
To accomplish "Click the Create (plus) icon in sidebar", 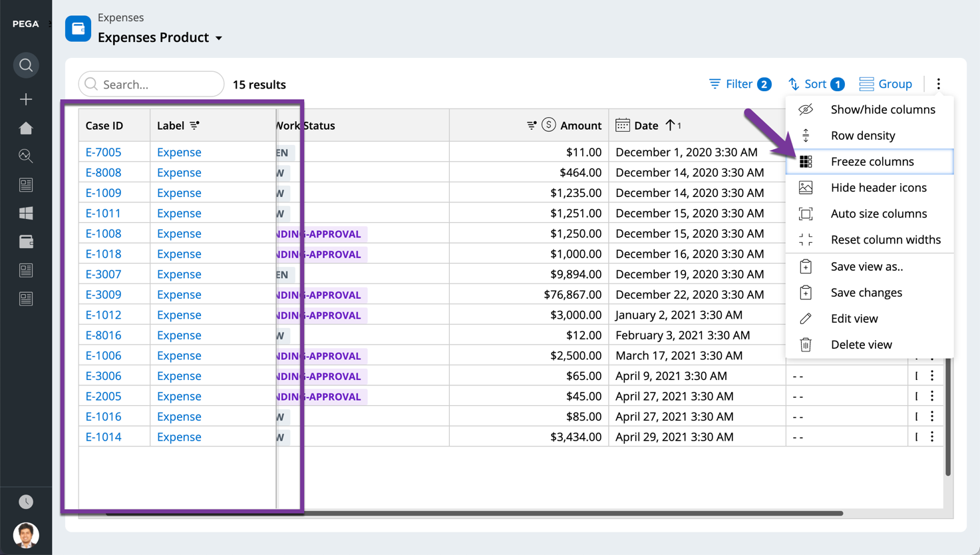I will pos(25,98).
